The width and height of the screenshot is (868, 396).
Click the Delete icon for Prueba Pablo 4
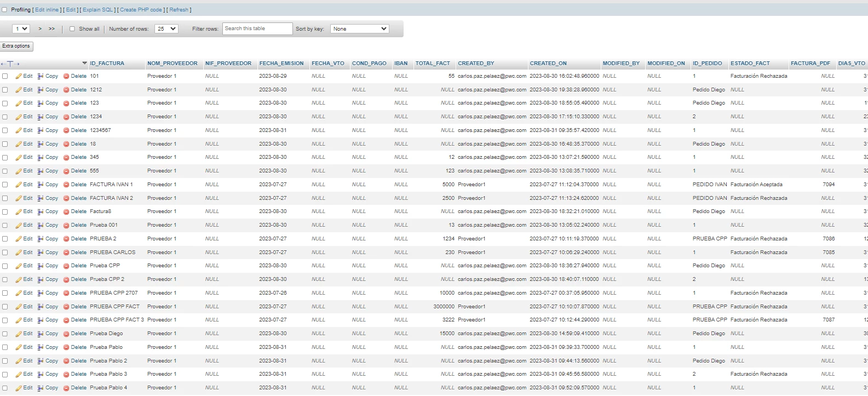pos(66,388)
